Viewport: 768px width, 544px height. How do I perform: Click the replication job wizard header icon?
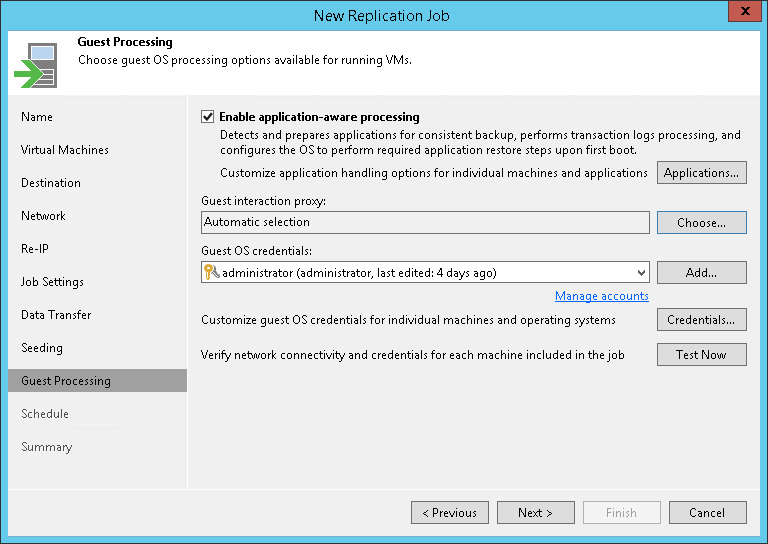(36, 64)
